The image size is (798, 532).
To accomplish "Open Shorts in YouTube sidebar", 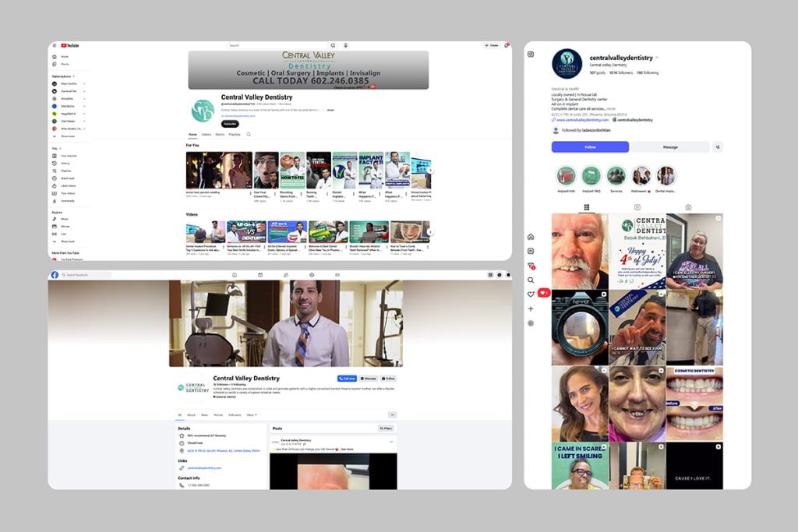I will point(61,64).
